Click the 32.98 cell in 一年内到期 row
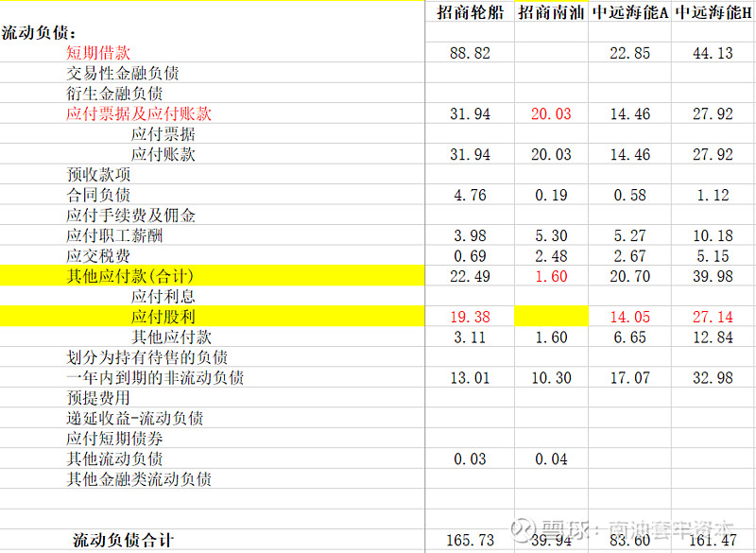The width and height of the screenshot is (756, 553). (713, 377)
